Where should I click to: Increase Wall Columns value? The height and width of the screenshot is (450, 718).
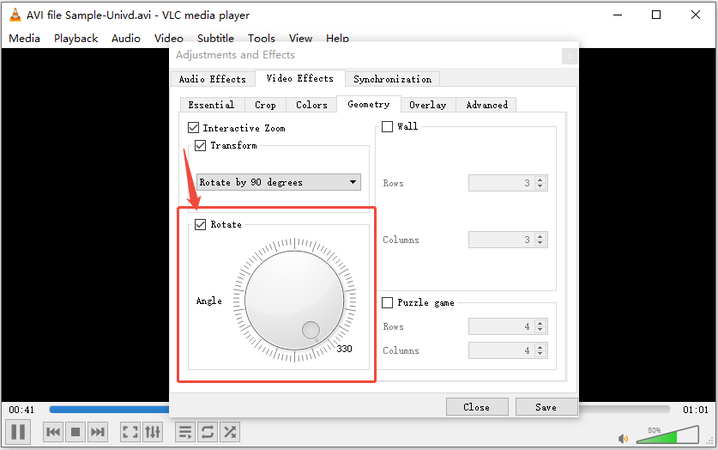(x=540, y=236)
